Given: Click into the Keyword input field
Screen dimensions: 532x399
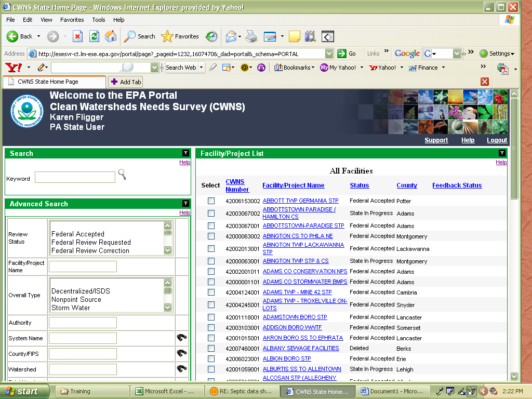Looking at the screenshot, I should tap(75, 178).
